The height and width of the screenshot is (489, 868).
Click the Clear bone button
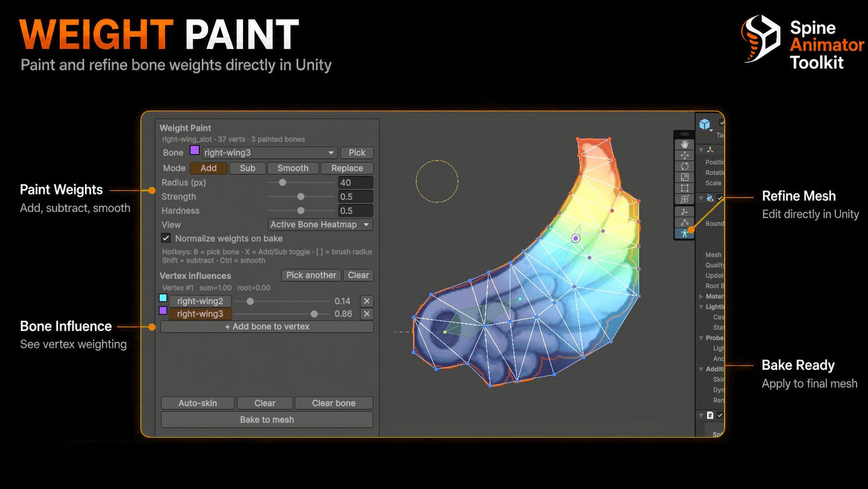tap(334, 403)
